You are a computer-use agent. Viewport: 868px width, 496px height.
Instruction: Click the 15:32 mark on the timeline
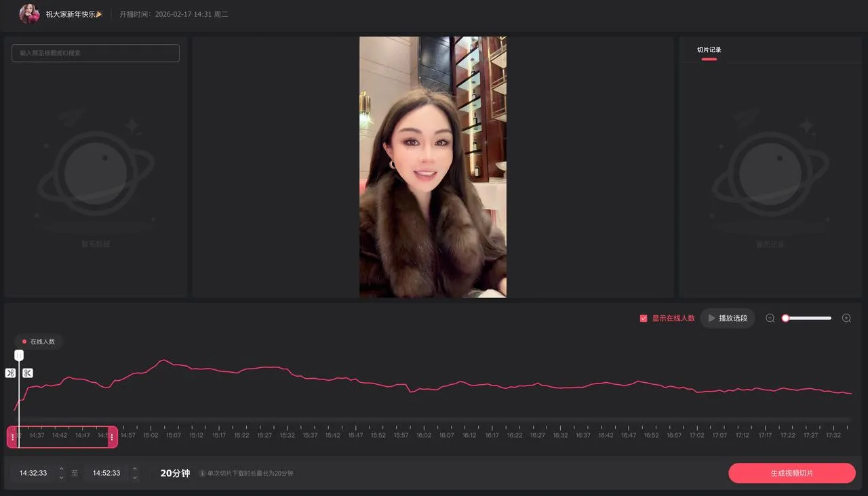287,435
